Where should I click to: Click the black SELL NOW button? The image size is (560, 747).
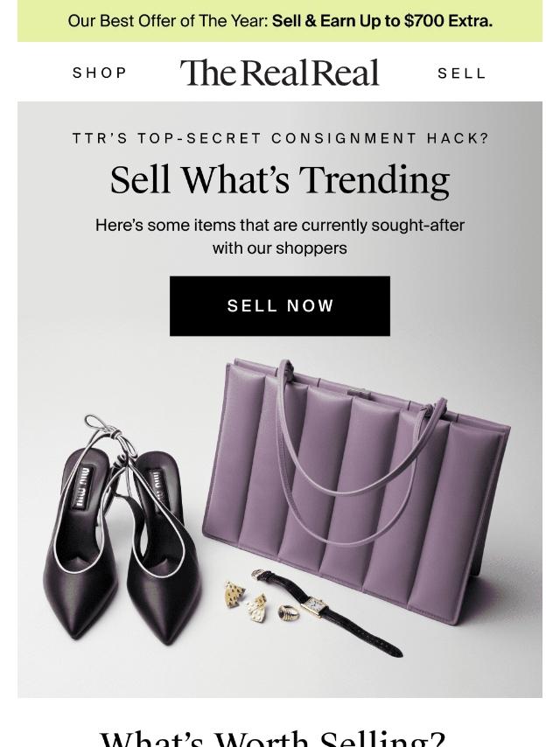pos(280,306)
